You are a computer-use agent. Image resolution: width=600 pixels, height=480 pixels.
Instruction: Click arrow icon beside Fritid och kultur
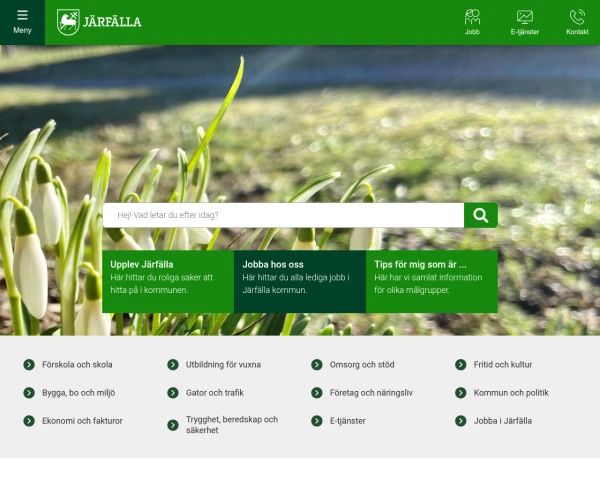pos(461,365)
